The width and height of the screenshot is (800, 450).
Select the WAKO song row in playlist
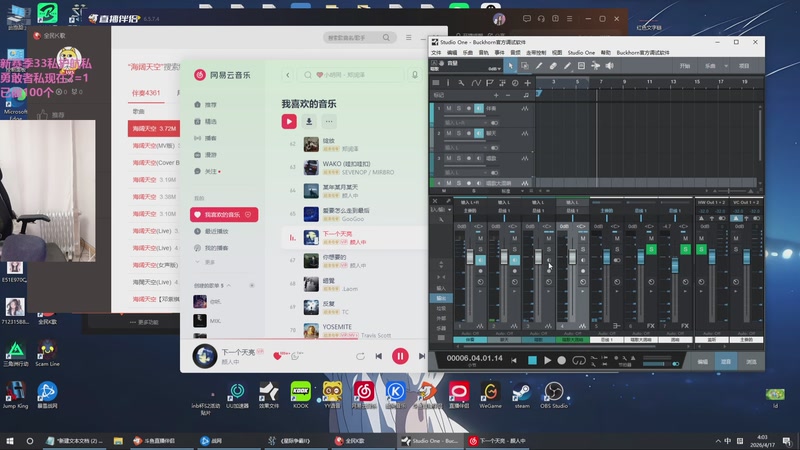click(x=355, y=167)
